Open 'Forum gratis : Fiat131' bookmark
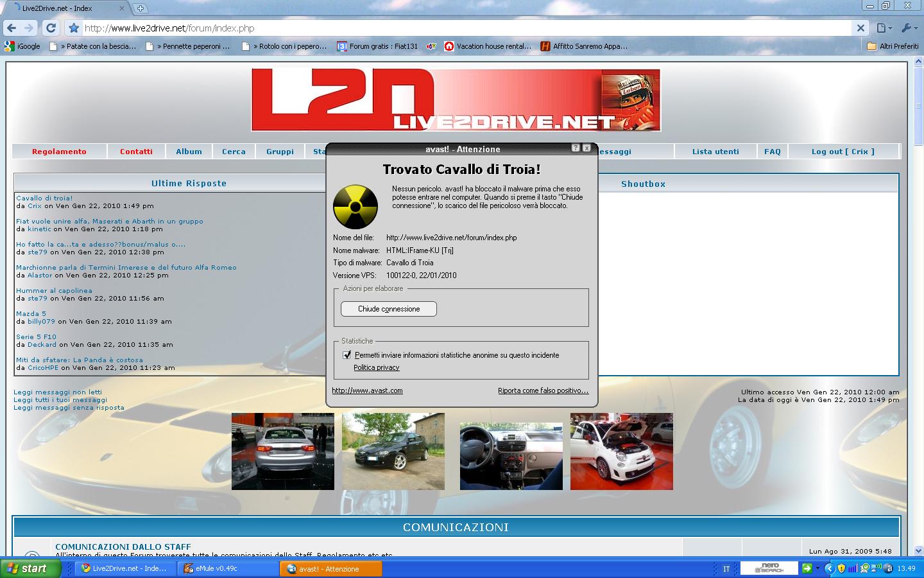This screenshot has width=924, height=578. (377, 46)
